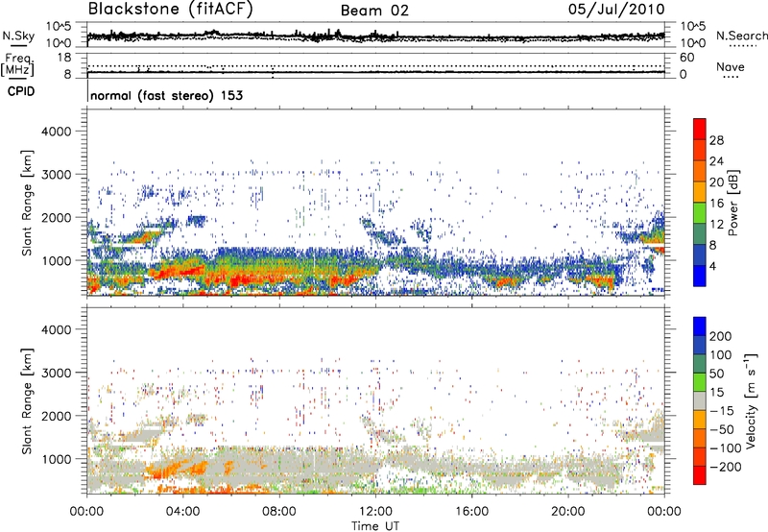
Task: Click the "3000" tick of the velocity panel
Action: tap(56, 373)
